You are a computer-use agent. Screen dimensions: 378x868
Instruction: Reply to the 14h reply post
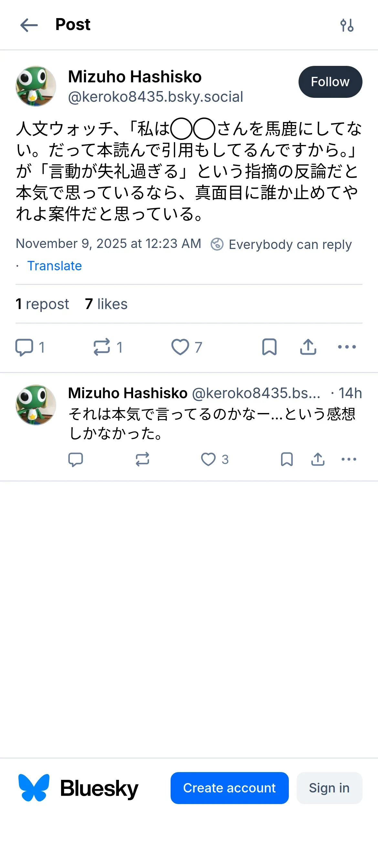tap(76, 459)
